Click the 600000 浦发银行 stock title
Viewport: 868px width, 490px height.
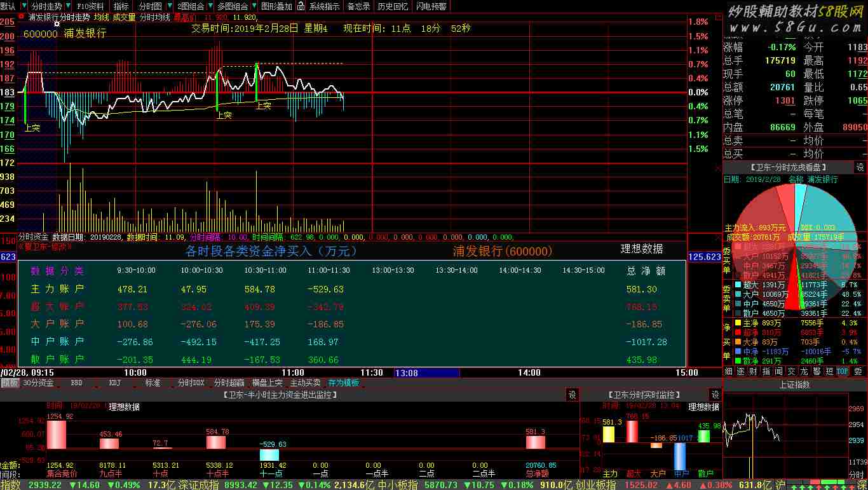pyautogui.click(x=64, y=33)
